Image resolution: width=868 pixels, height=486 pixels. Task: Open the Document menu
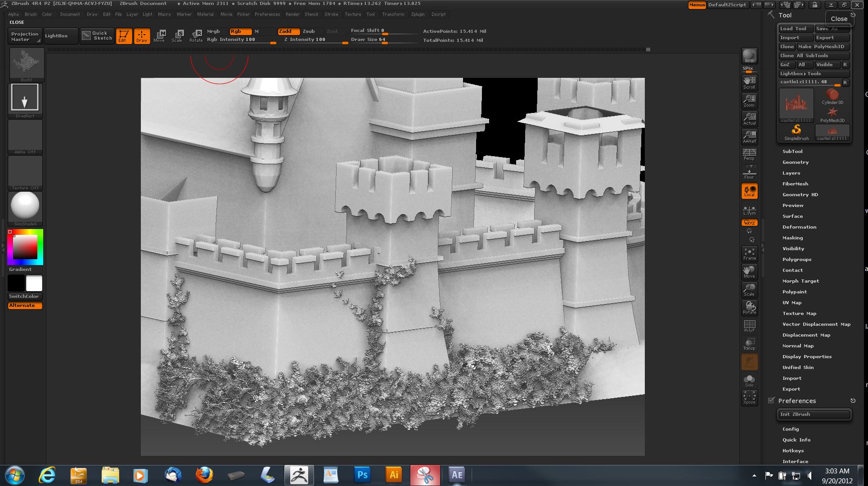[70, 14]
